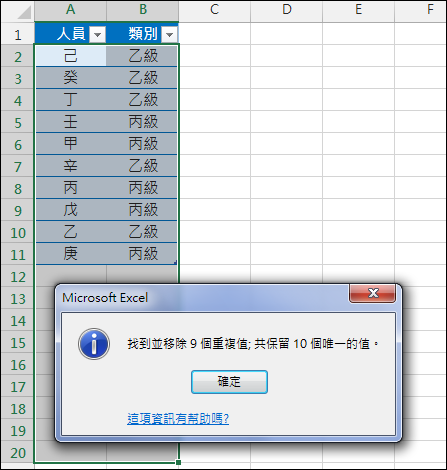
Task: Open the 類別 column filter dropdown
Action: click(x=169, y=34)
